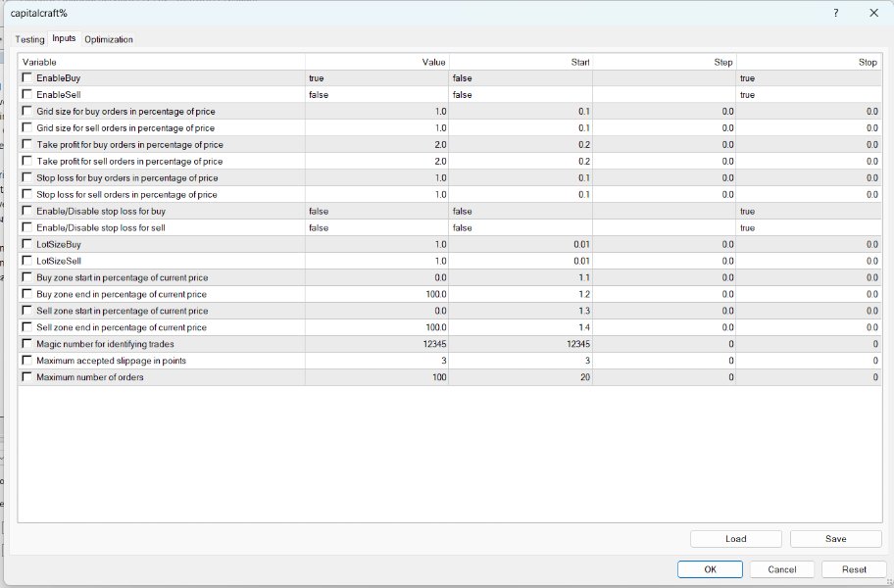Select the Inputs tab
The height and width of the screenshot is (588, 894).
coord(64,38)
